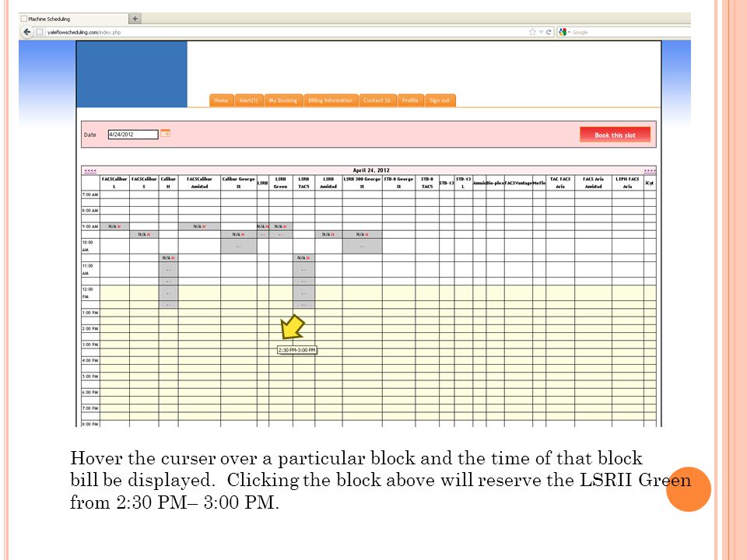Click the Calibur H column header

[168, 183]
